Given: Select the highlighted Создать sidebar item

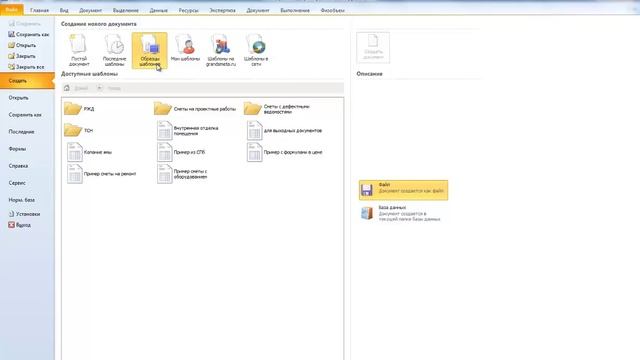Looking at the screenshot, I should click(27, 81).
